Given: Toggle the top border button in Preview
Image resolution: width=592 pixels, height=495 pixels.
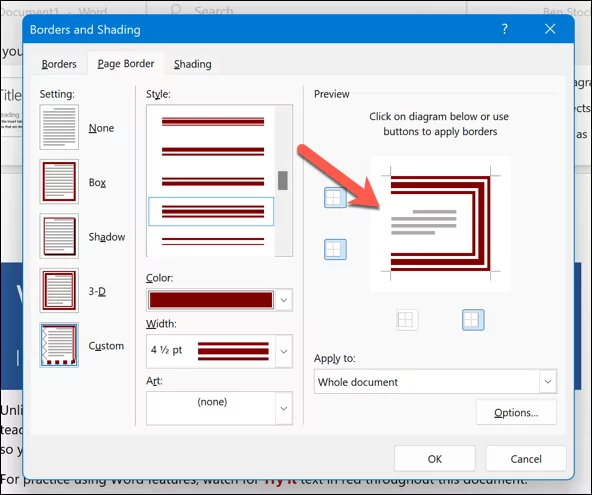Looking at the screenshot, I should pyautogui.click(x=335, y=197).
